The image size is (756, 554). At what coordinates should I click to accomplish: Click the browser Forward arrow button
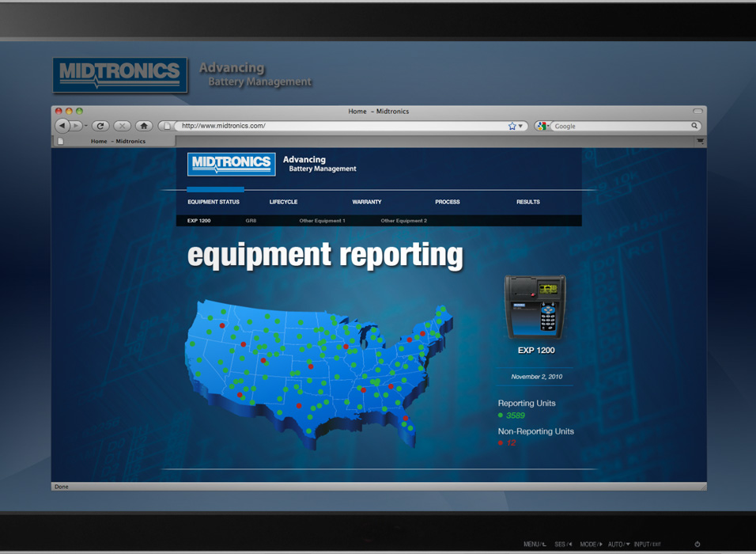(76, 126)
